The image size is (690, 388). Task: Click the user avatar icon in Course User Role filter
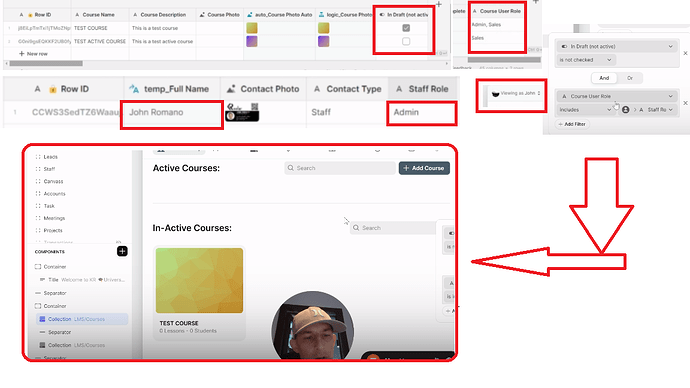pos(625,110)
